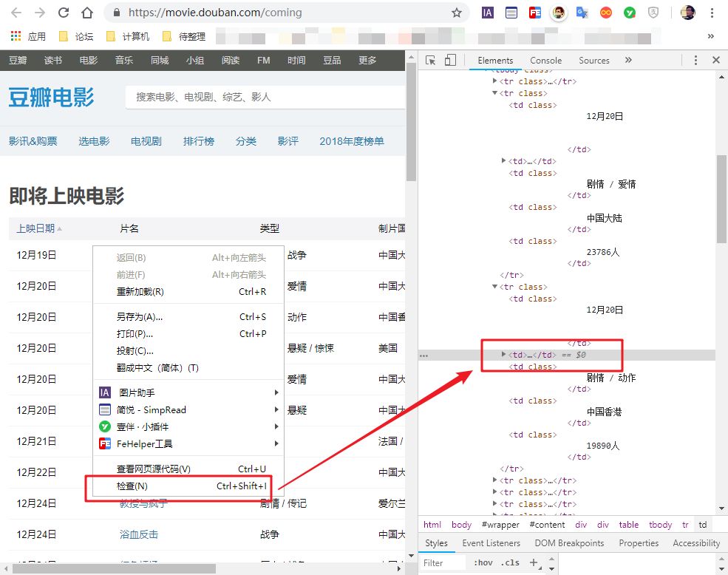
Task: Click the 读书 top navigation item
Action: point(53,61)
